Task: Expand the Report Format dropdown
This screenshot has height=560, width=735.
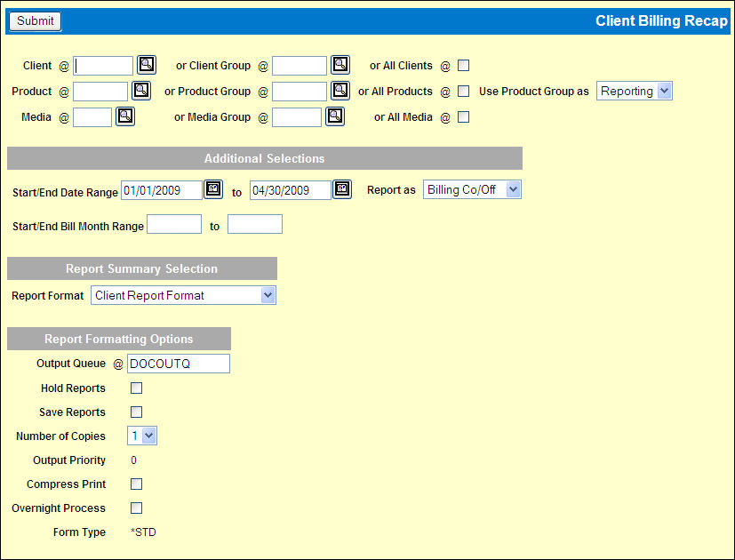Action: [x=183, y=295]
